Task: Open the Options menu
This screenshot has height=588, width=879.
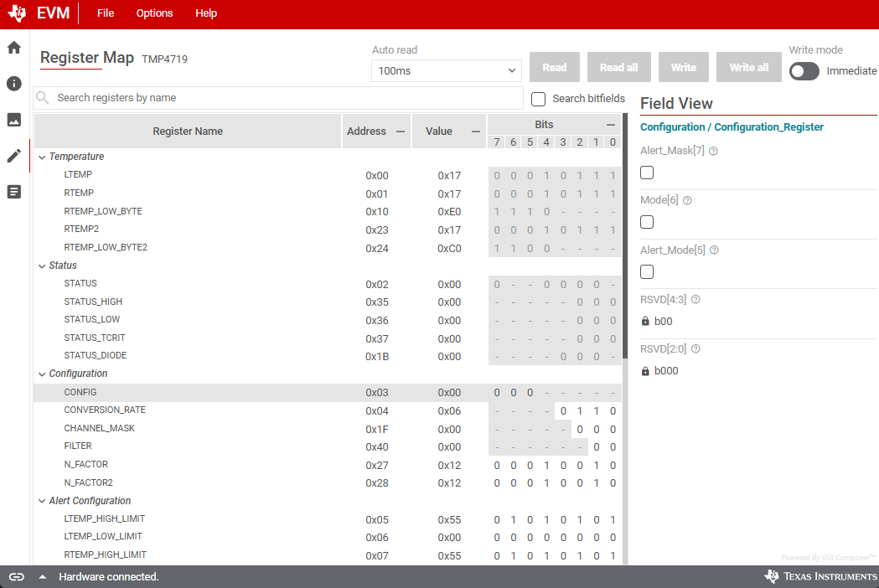Action: [154, 13]
